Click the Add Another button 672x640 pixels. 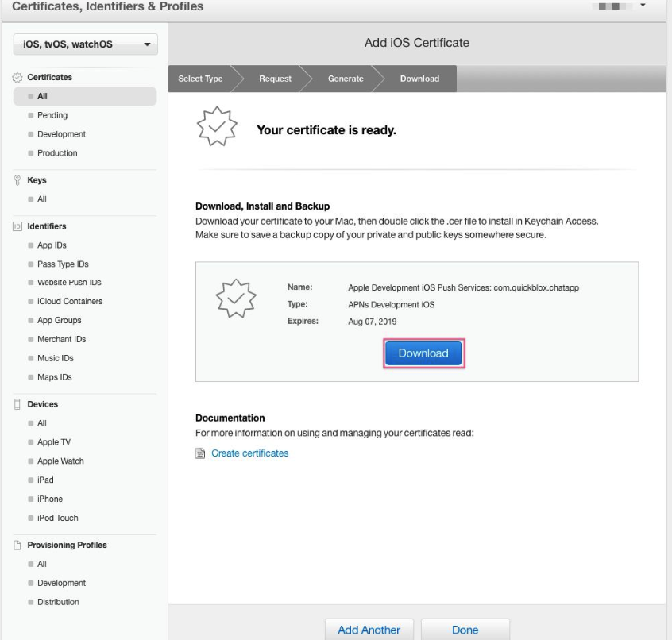369,630
